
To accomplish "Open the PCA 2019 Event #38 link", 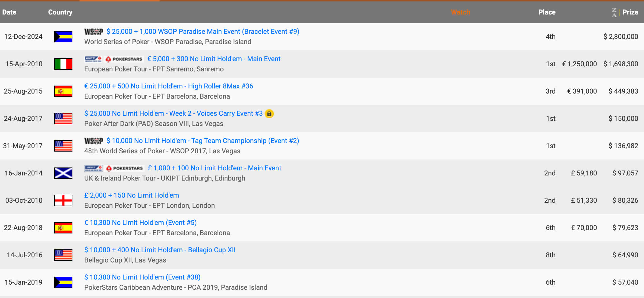I will coord(142,277).
